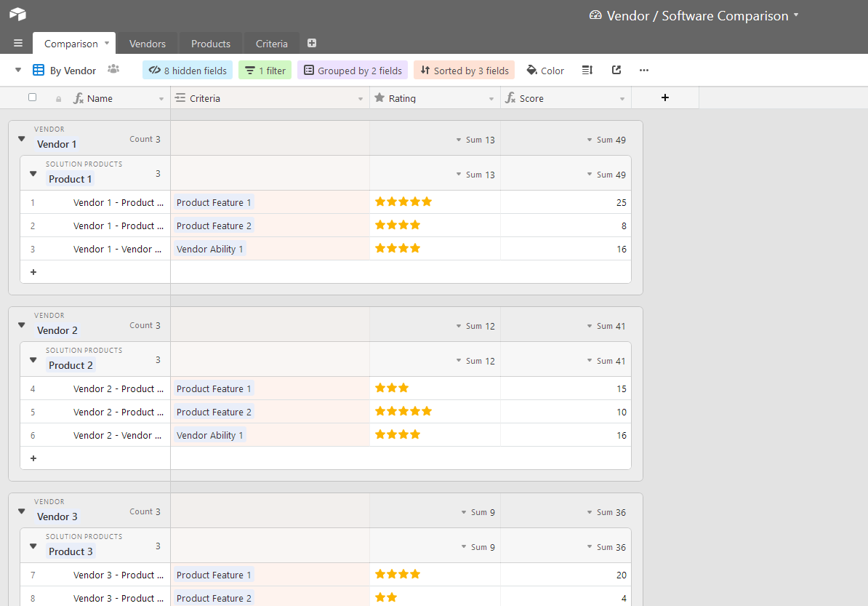
Task: Open the more options ellipsis menu
Action: click(x=644, y=71)
